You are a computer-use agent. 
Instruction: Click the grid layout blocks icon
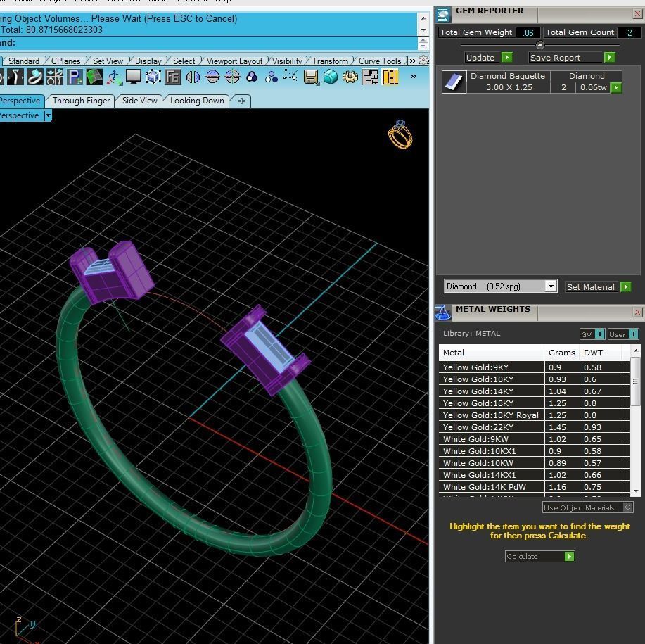[370, 77]
